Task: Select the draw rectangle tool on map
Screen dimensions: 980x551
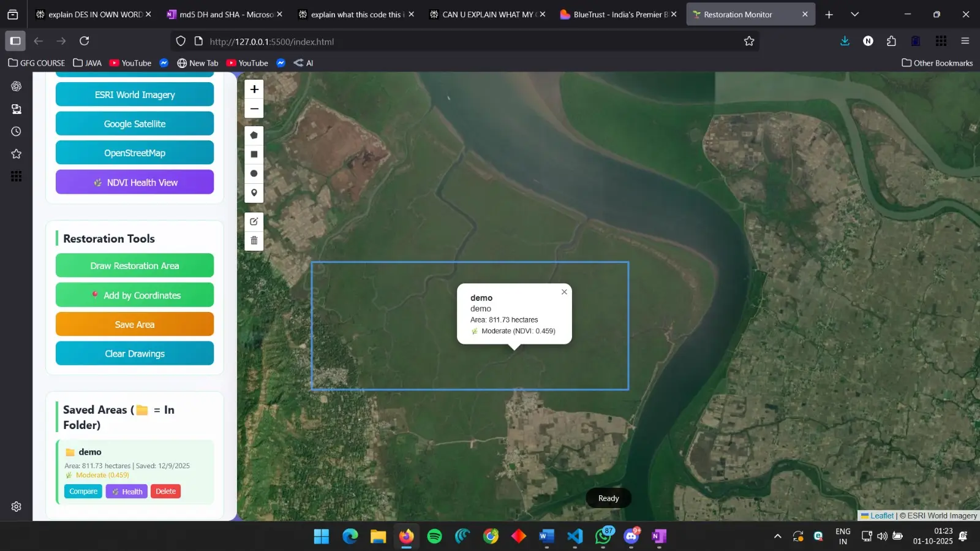Action: (254, 154)
